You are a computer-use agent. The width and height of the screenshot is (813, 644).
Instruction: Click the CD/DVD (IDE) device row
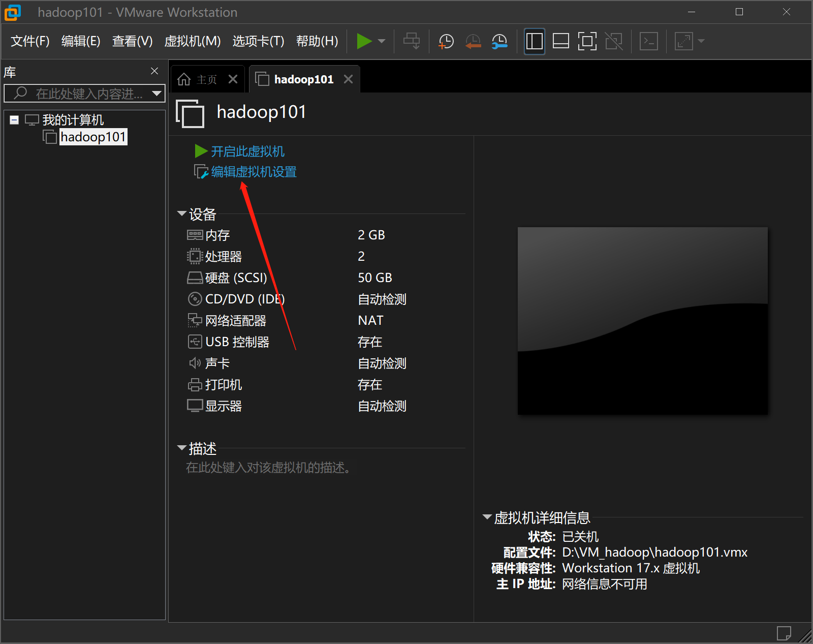[325, 299]
